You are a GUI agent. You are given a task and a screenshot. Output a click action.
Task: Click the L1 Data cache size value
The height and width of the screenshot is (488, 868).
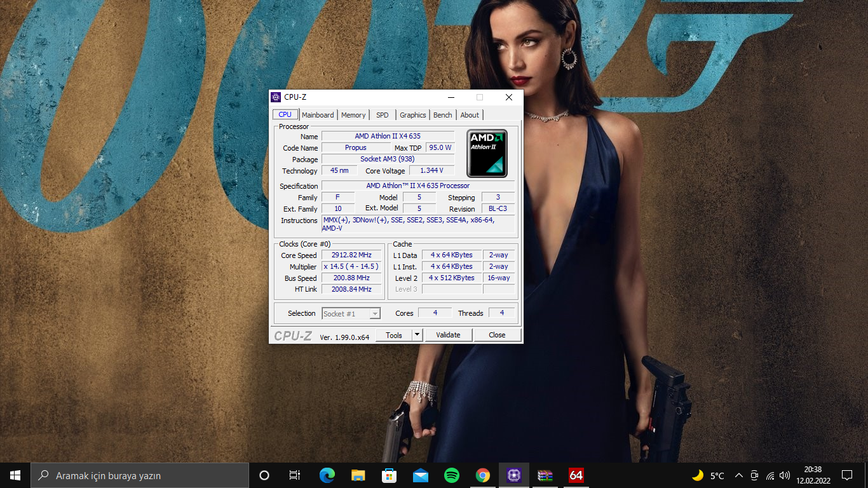point(452,255)
